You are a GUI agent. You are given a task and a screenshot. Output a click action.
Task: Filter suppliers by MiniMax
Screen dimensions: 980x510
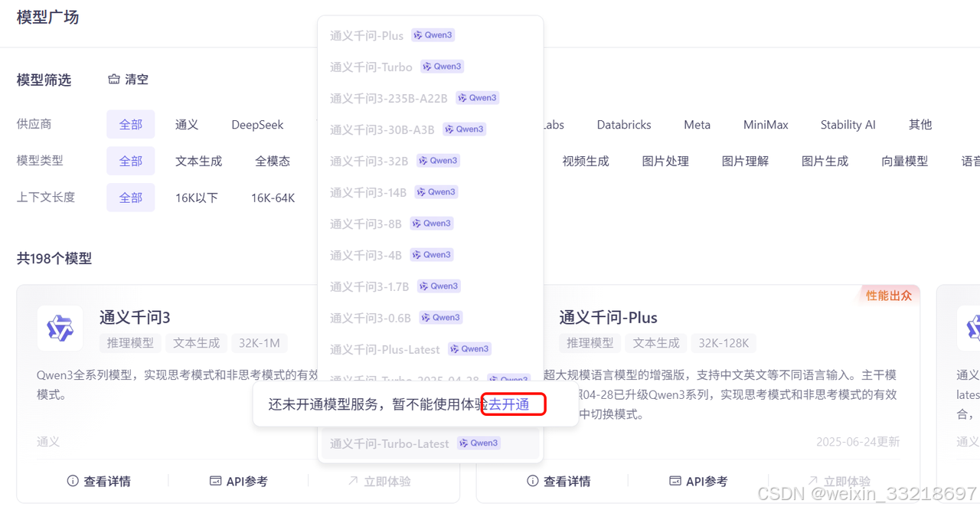click(x=766, y=124)
